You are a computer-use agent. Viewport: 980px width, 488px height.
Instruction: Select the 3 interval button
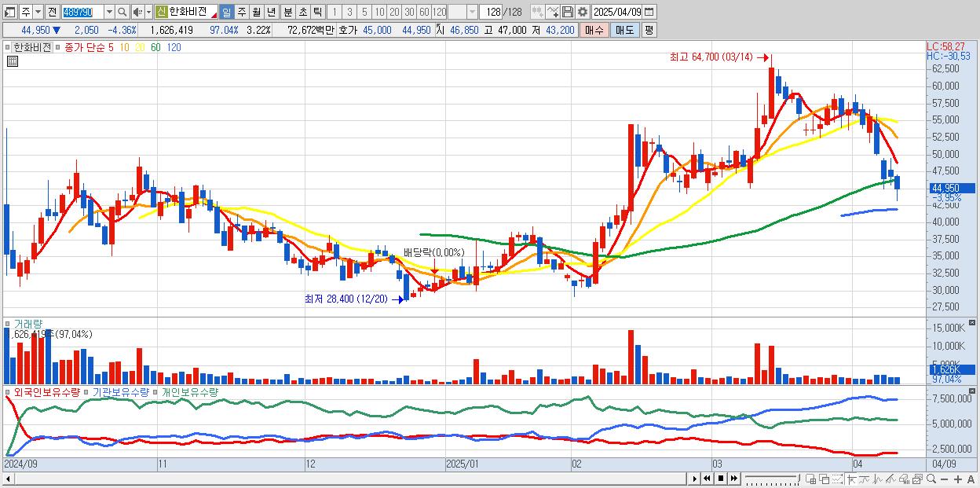pyautogui.click(x=349, y=12)
